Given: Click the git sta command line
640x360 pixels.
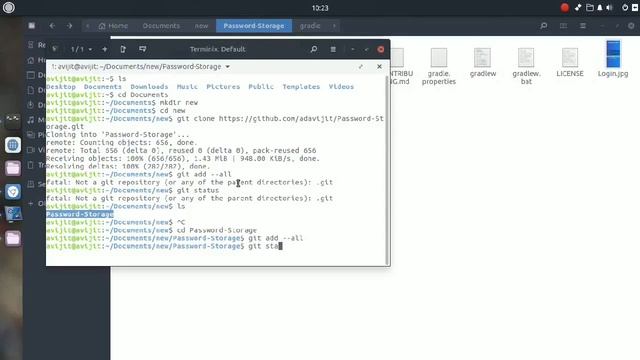Looking at the screenshot, I should [164, 246].
